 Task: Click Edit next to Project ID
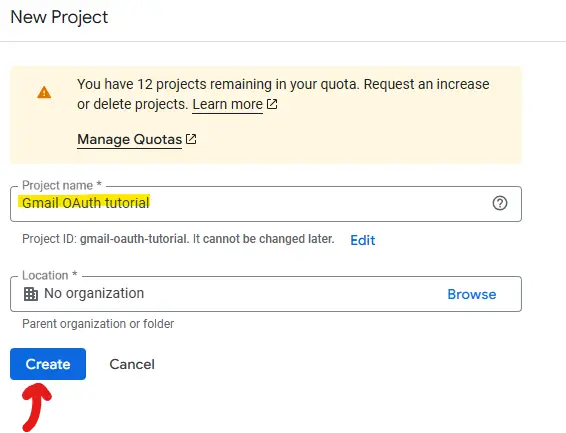point(363,240)
